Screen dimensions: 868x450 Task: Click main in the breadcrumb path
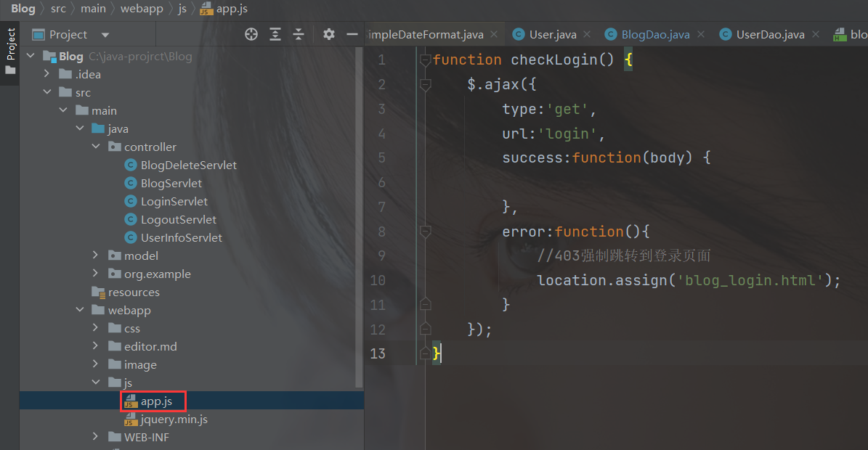(x=93, y=8)
